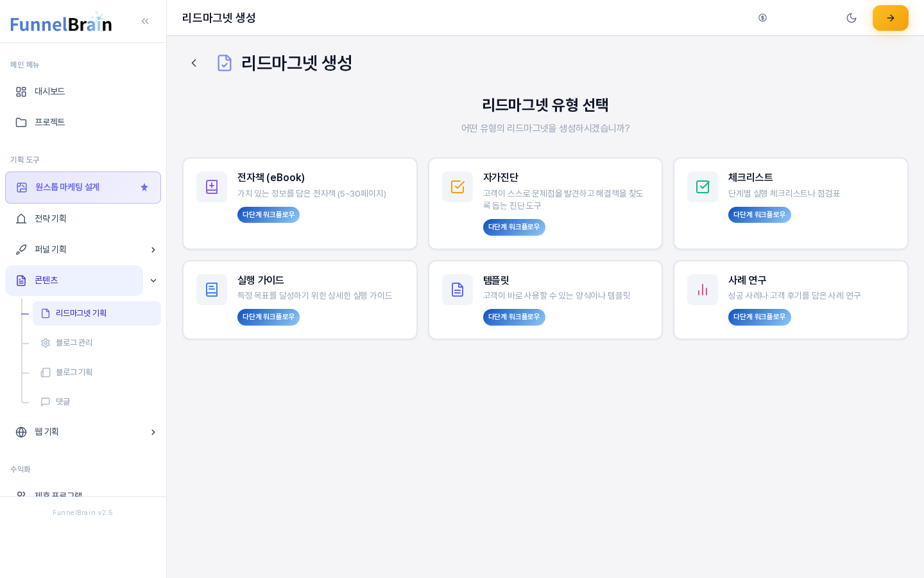Click the 블로그 관리 gear icon
The height and width of the screenshot is (578, 924).
(46, 343)
